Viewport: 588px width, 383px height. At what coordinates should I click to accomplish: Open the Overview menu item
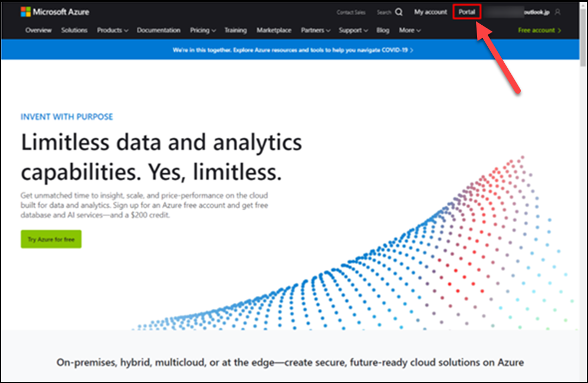coord(38,31)
